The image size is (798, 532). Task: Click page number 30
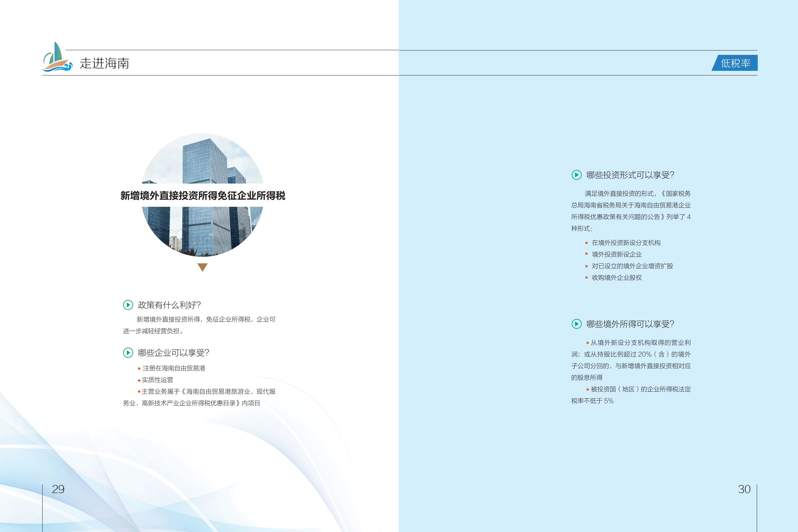click(x=744, y=489)
